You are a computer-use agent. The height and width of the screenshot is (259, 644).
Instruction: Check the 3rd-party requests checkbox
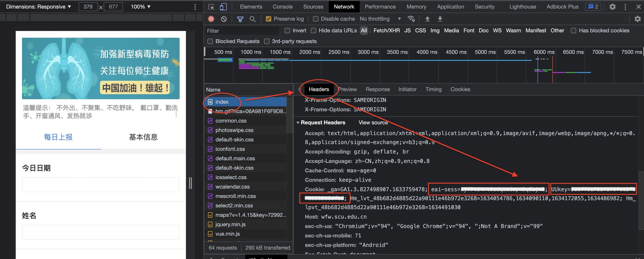[x=267, y=41]
